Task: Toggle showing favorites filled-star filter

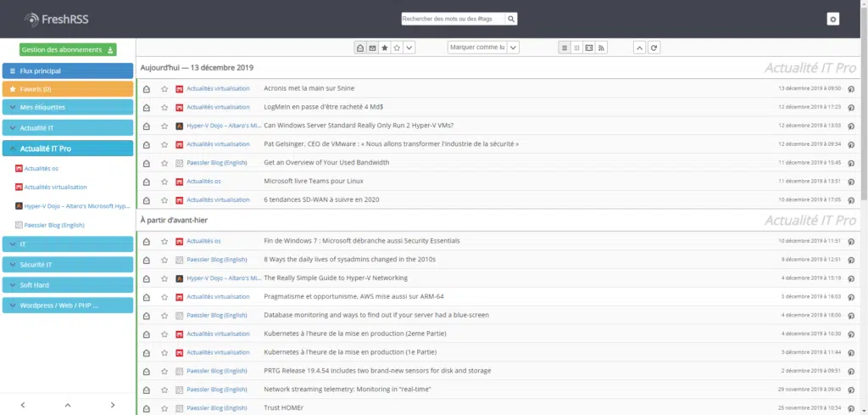Action: (385, 48)
